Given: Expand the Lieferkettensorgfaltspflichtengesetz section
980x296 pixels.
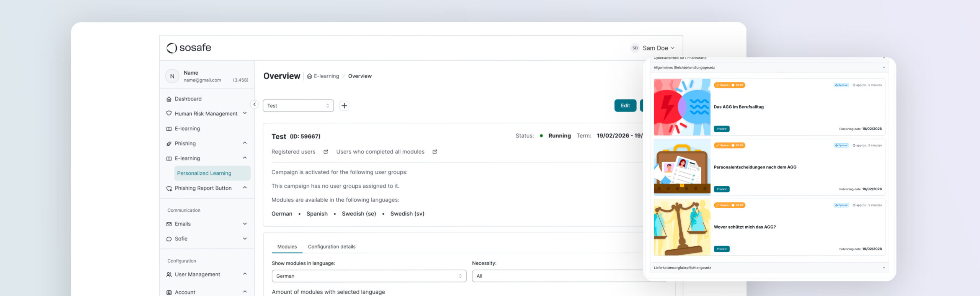Looking at the screenshot, I should point(884,268).
